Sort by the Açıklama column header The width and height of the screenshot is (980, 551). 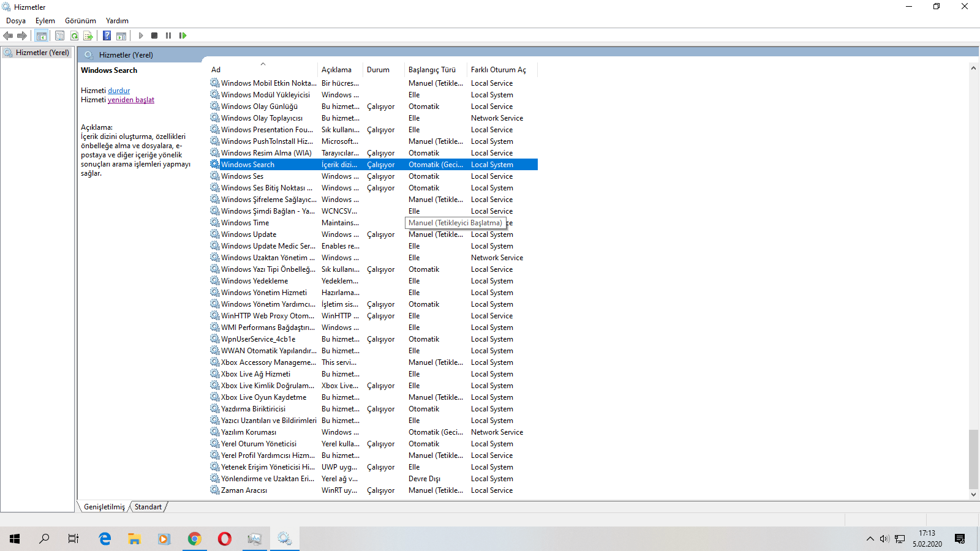click(x=340, y=70)
